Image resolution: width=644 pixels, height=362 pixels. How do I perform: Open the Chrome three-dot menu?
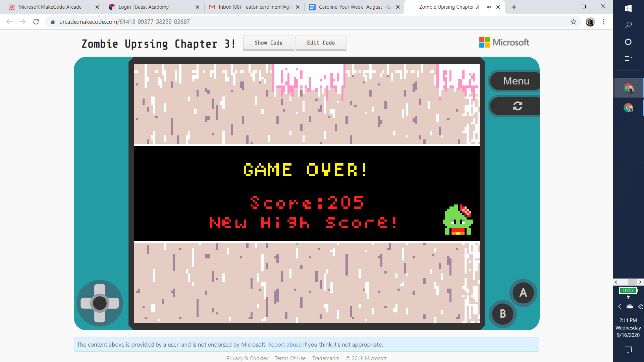[x=604, y=22]
